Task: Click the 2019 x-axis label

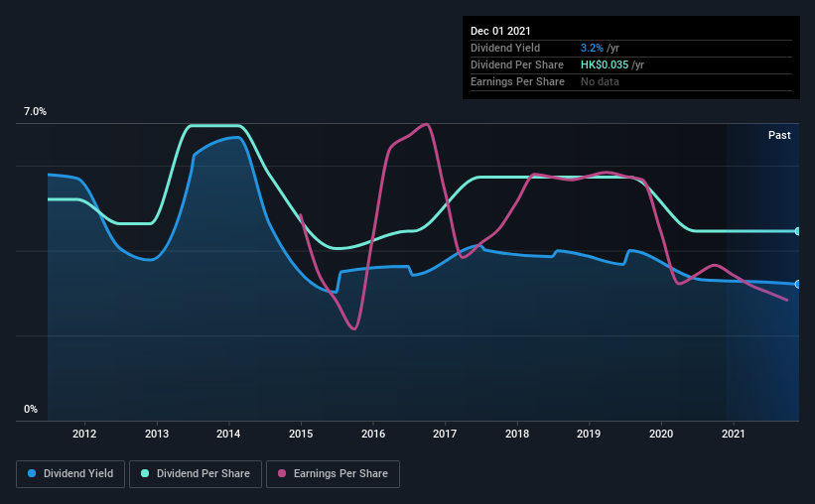Action: click(589, 434)
